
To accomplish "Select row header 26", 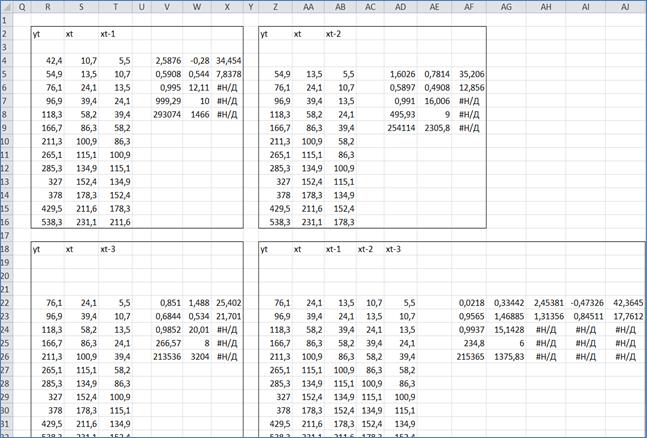I will 6,356.
